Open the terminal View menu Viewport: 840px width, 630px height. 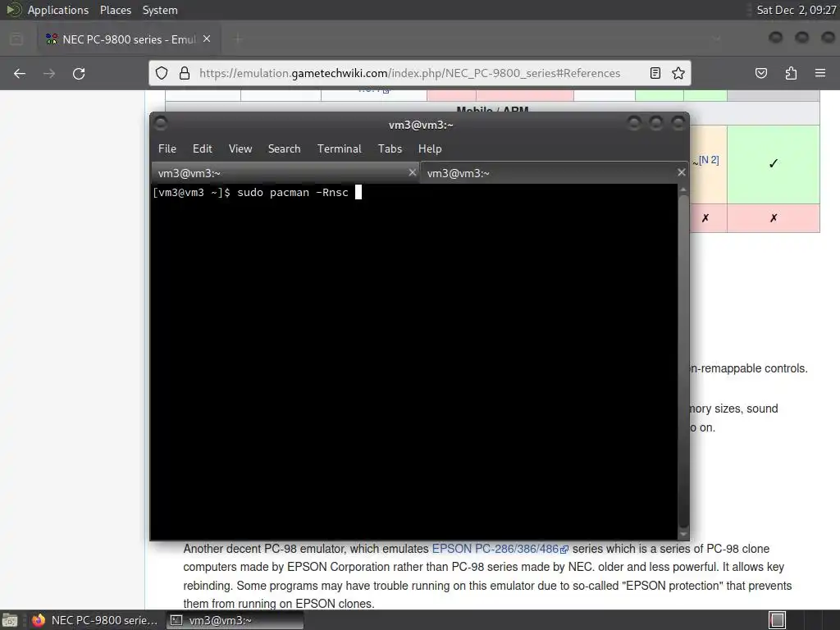pyautogui.click(x=240, y=149)
